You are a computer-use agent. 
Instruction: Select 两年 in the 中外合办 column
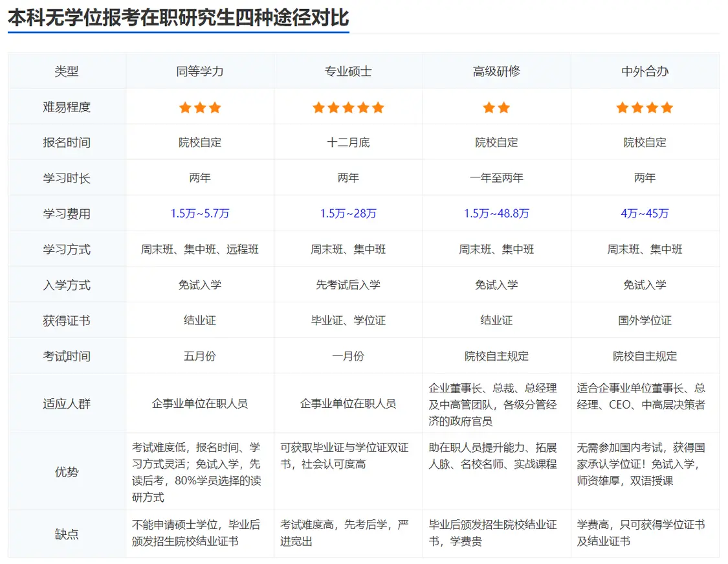(645, 178)
